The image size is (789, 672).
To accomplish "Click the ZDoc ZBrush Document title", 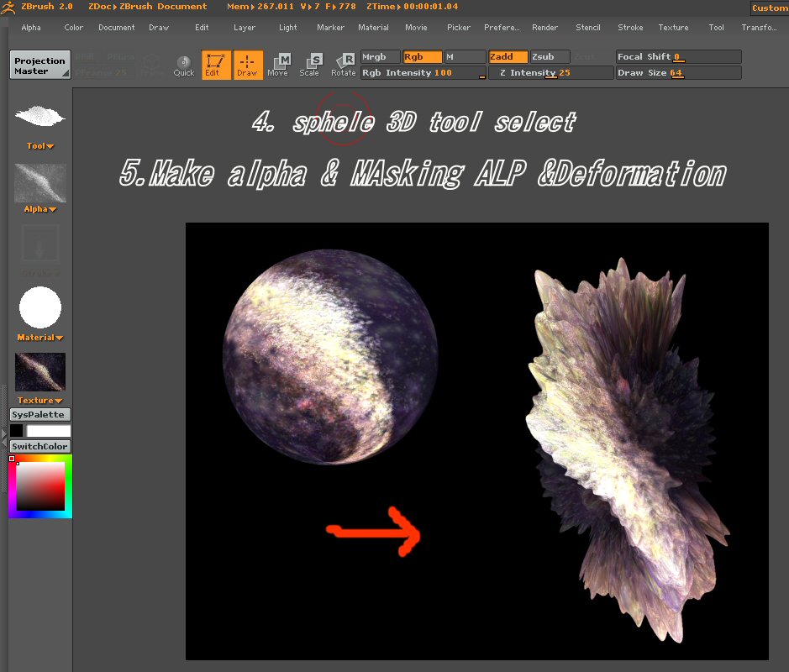I will [x=147, y=7].
